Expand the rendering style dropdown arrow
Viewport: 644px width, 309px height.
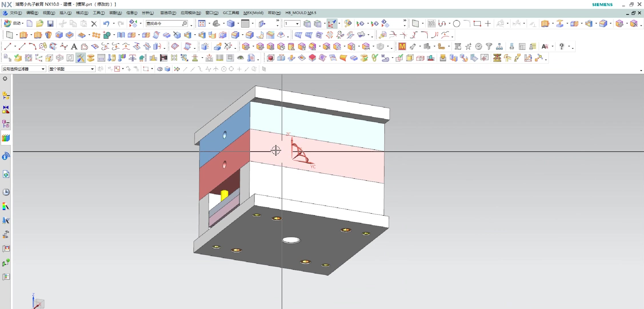(238, 23)
